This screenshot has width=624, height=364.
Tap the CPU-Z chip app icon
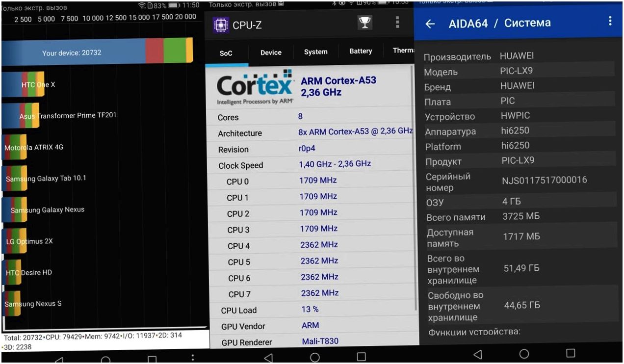pos(221,25)
